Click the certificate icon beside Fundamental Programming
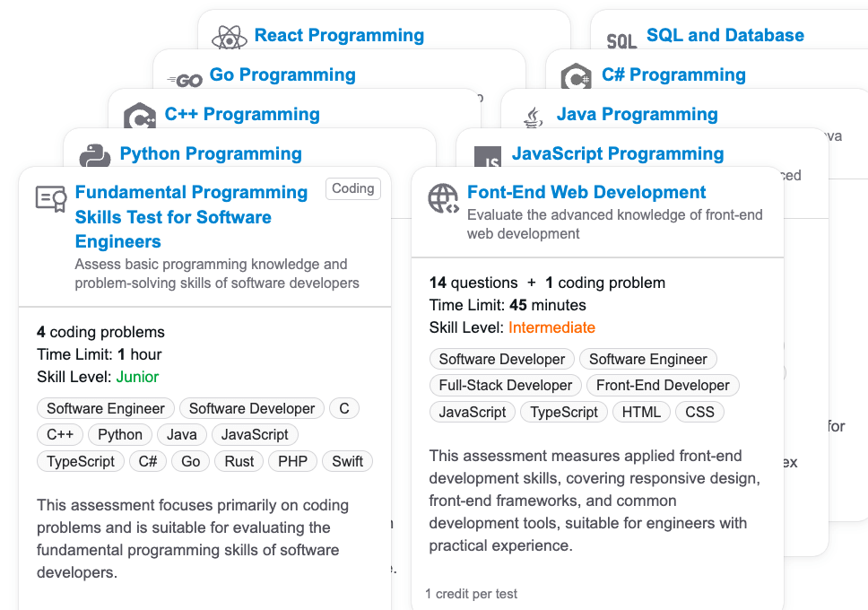The width and height of the screenshot is (868, 610). [51, 198]
